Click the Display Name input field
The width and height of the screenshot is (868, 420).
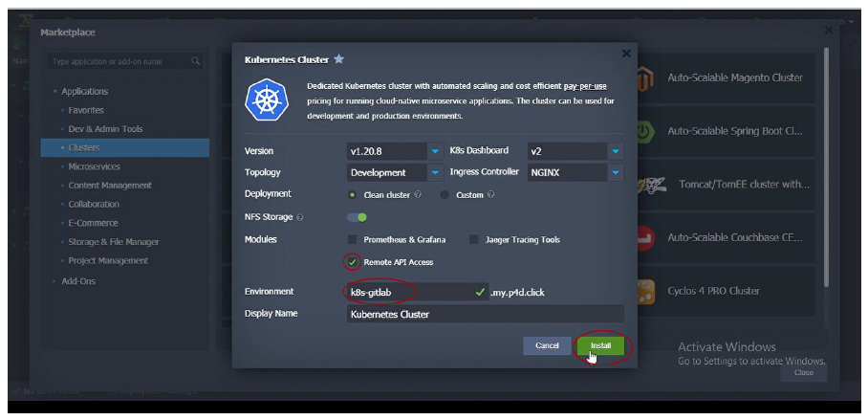click(x=486, y=314)
